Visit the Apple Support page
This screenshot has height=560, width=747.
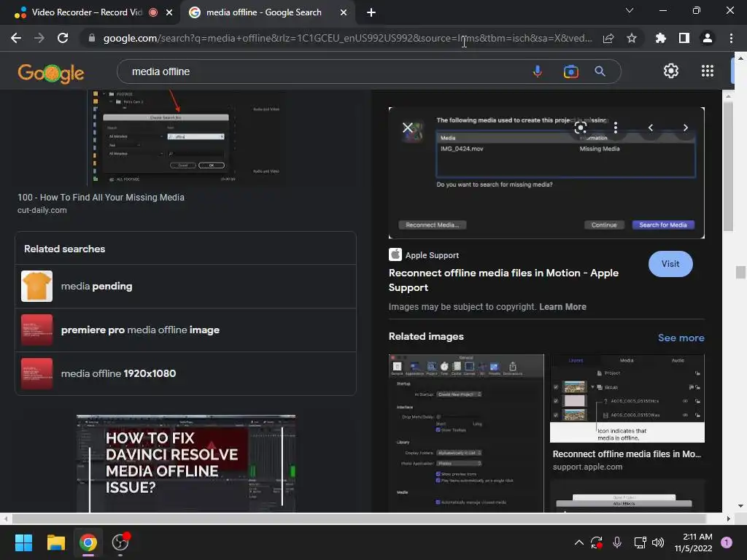pos(670,264)
